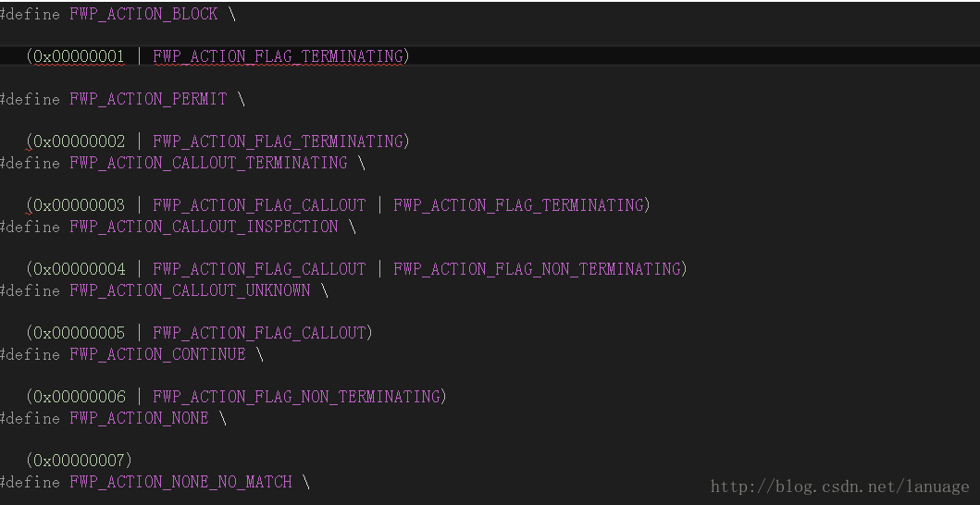Click the blog.csdn.net watermark URL

tap(840, 487)
